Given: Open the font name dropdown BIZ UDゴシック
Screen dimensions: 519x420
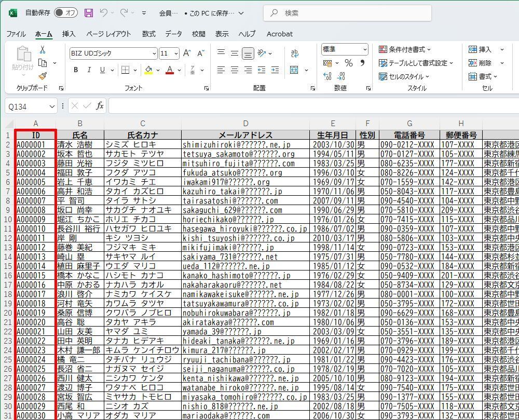Looking at the screenshot, I should pos(154,53).
